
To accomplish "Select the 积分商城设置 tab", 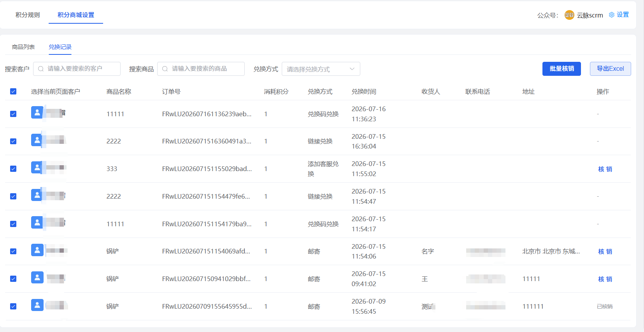I will (76, 15).
